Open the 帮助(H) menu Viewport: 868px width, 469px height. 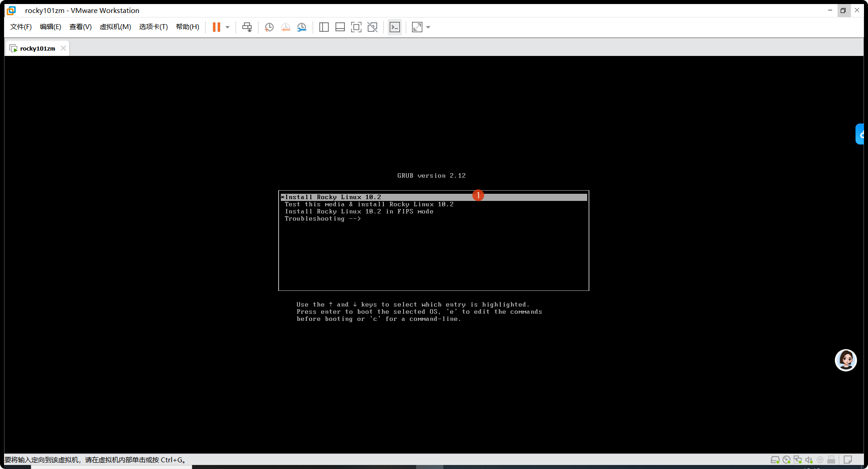click(x=188, y=27)
